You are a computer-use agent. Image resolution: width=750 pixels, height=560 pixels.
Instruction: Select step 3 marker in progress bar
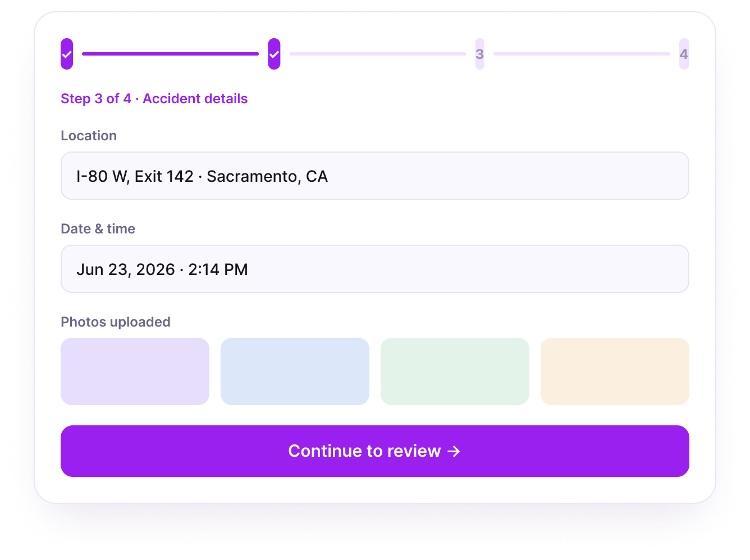click(479, 54)
